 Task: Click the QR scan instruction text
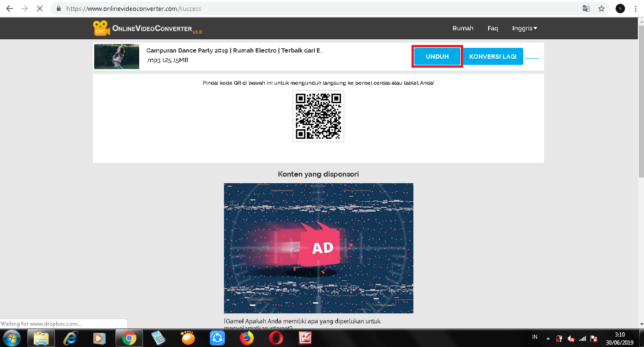coord(318,83)
